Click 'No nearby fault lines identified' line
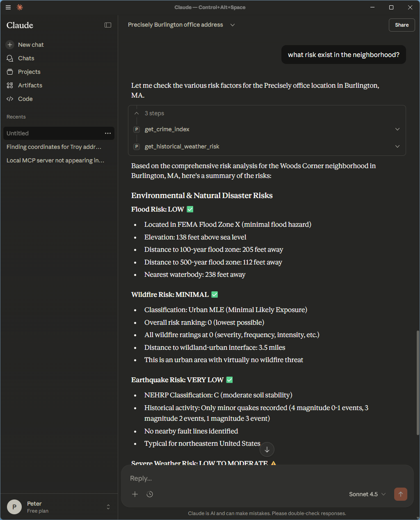Screen dimensions: 420x520 [191, 431]
